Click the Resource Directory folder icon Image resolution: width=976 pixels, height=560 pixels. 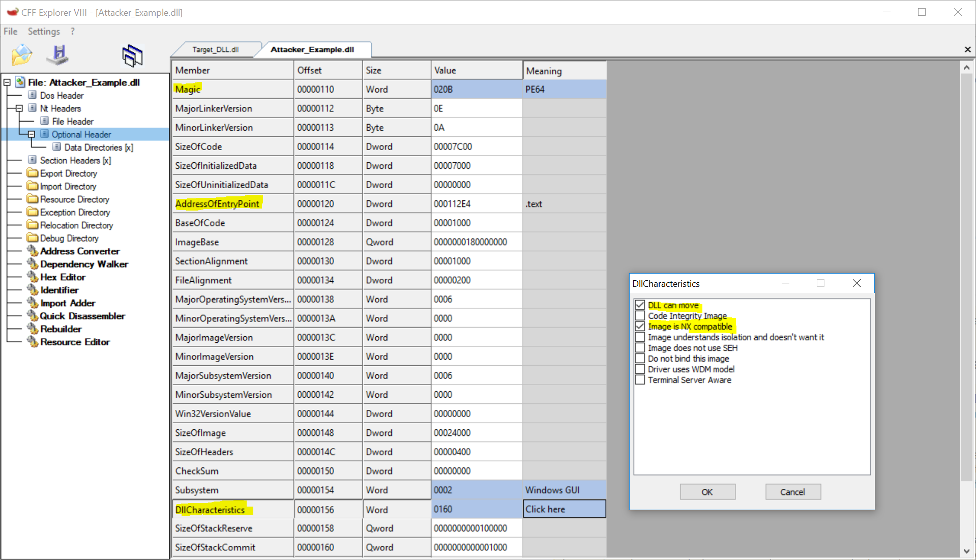[x=33, y=199]
